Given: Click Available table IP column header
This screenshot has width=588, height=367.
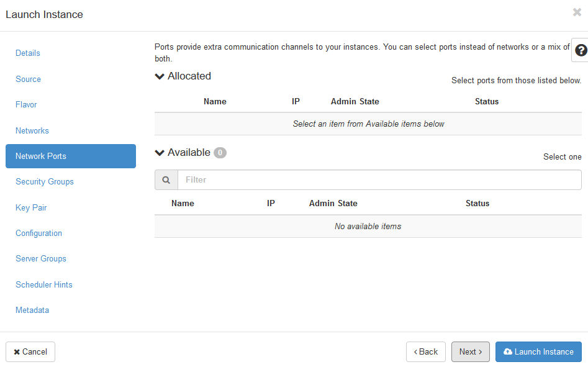Looking at the screenshot, I should pyautogui.click(x=271, y=204).
